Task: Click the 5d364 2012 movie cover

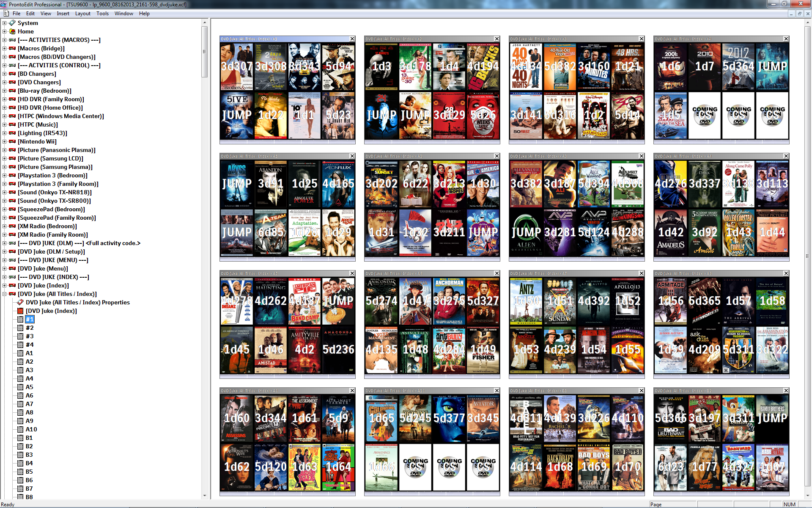Action: click(x=738, y=66)
